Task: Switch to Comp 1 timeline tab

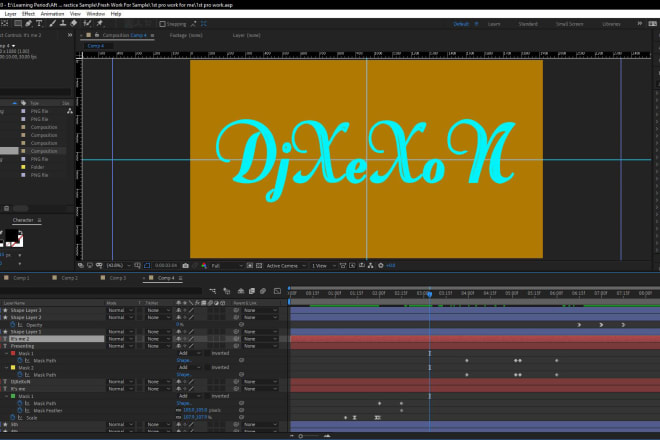Action: (21, 278)
